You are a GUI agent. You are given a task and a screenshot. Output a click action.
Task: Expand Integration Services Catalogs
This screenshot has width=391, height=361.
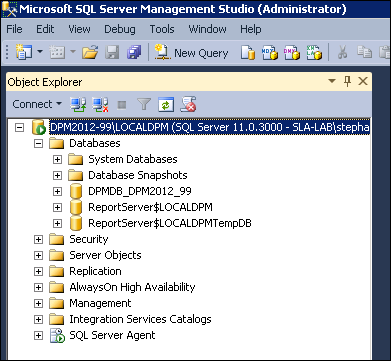click(39, 319)
